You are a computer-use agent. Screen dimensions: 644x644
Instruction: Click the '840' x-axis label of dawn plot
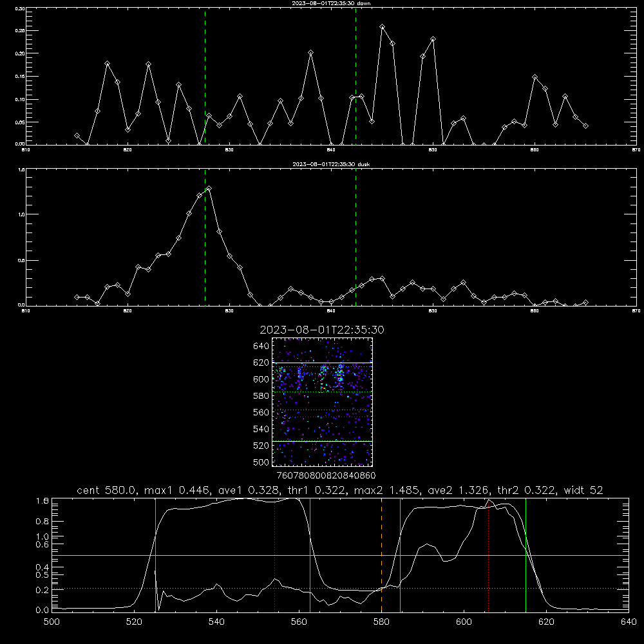click(x=331, y=150)
